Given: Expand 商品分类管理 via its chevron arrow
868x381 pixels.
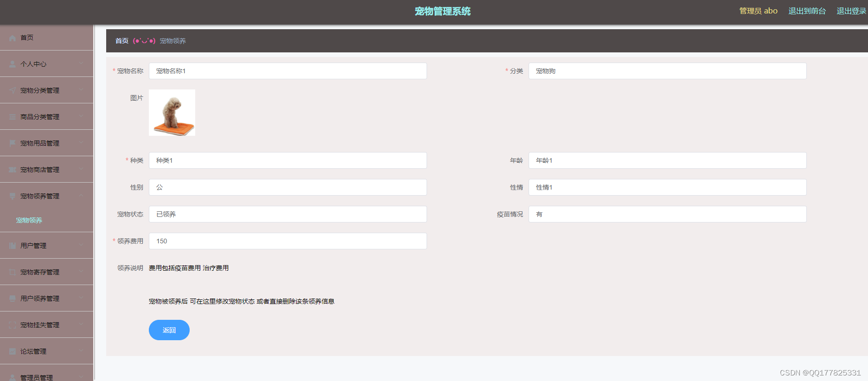Looking at the screenshot, I should (x=81, y=117).
